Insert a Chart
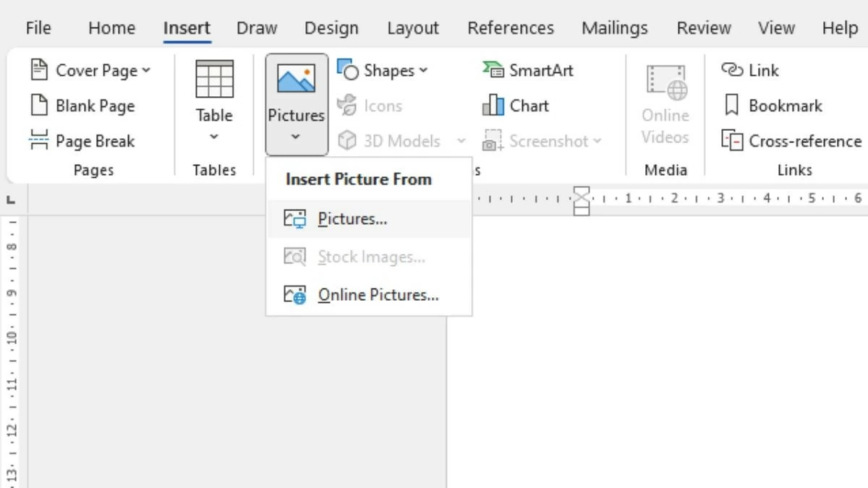This screenshot has height=488, width=868. (x=518, y=106)
